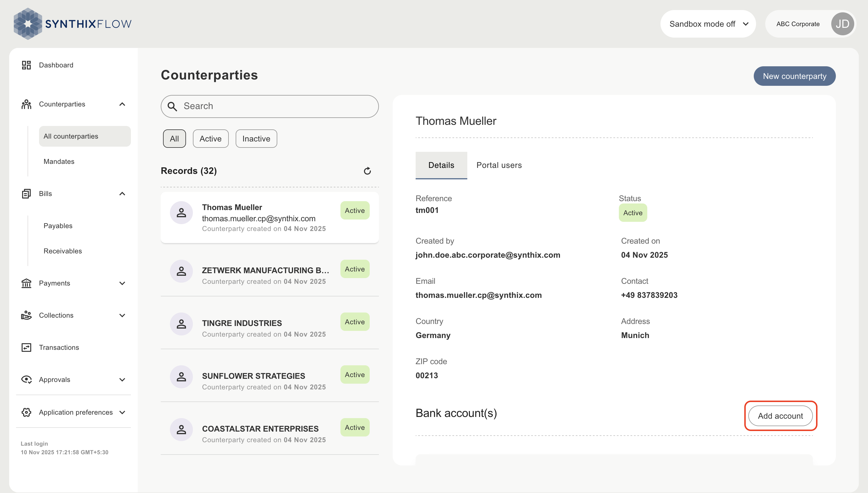Filter records by Inactive
The height and width of the screenshot is (493, 868).
click(256, 139)
